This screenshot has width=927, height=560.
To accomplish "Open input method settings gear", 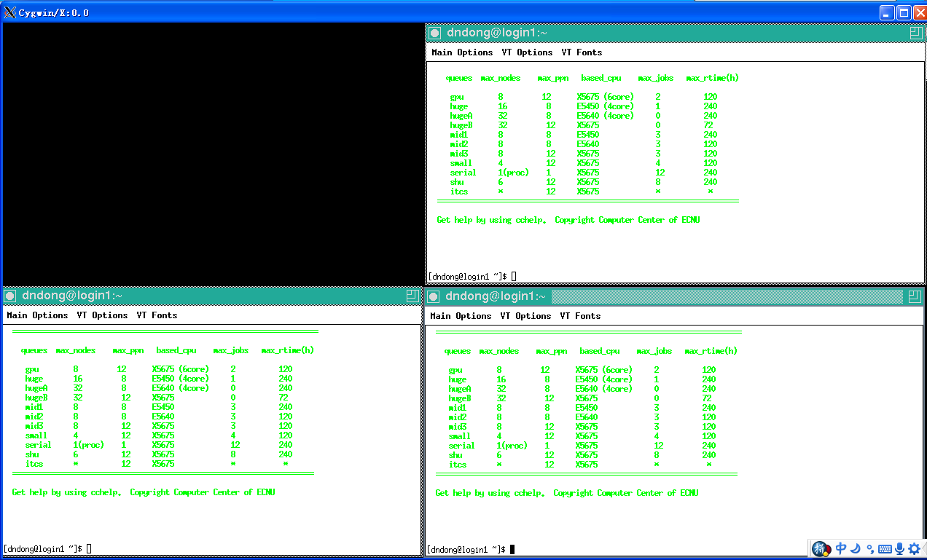I will pos(914,549).
